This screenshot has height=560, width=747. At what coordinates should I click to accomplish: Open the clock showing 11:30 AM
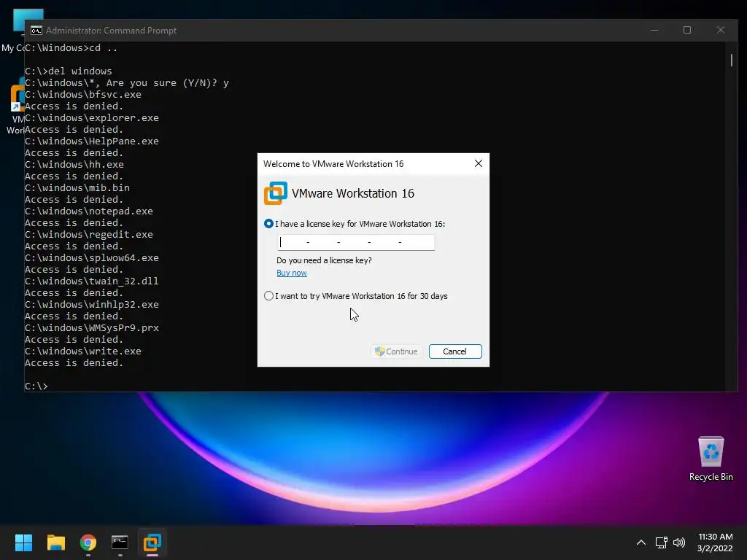click(x=715, y=542)
